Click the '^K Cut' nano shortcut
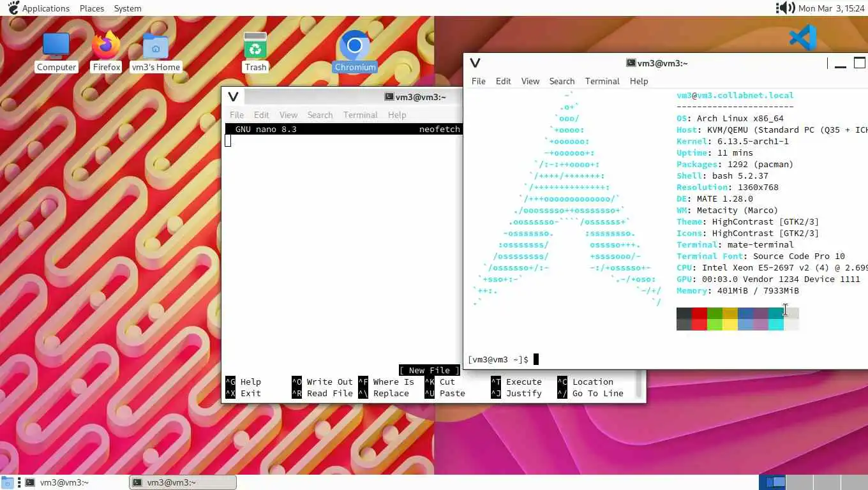 [440, 382]
